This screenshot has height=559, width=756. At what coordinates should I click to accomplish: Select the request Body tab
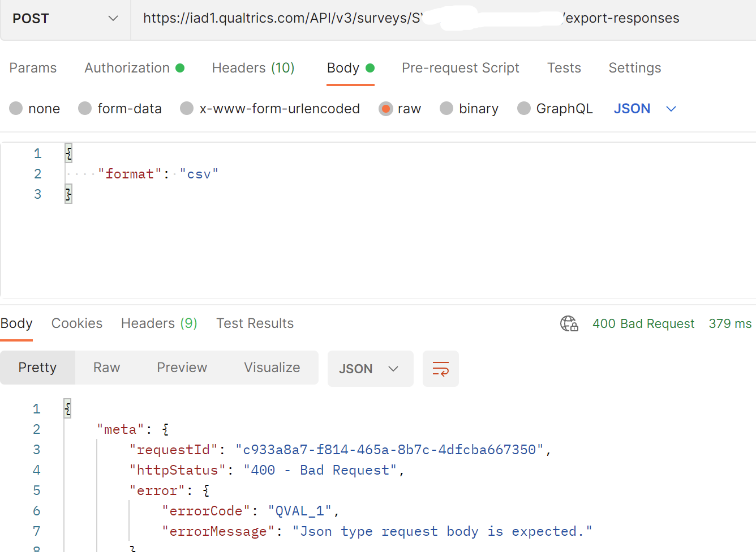pos(350,68)
